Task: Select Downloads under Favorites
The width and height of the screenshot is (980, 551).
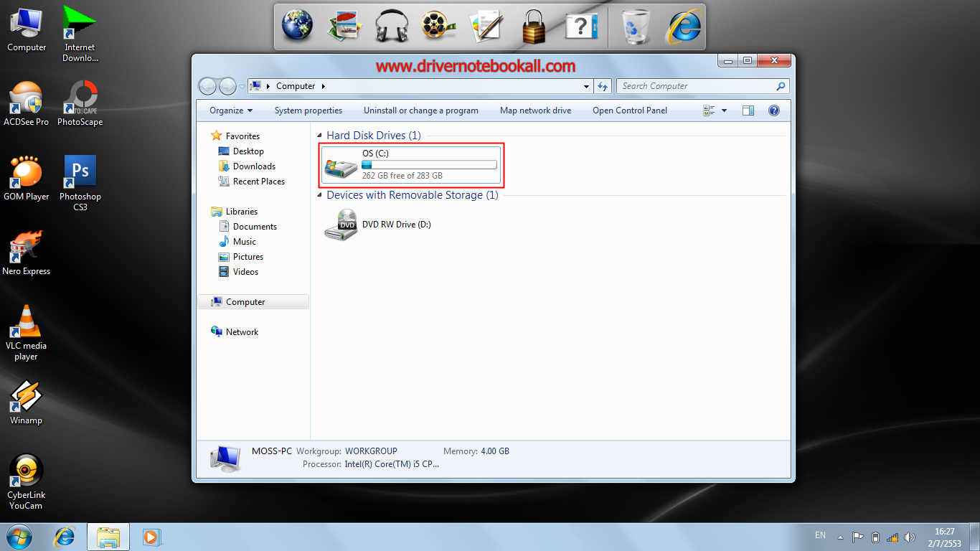Action: pos(254,166)
